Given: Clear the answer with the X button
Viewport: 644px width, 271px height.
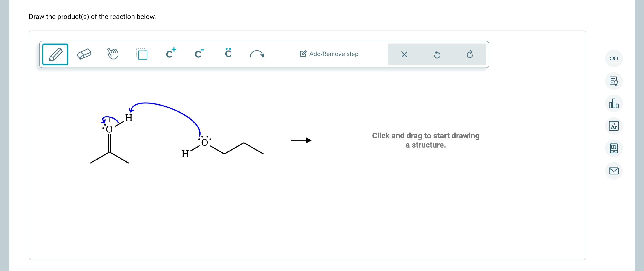Looking at the screenshot, I should coord(404,54).
